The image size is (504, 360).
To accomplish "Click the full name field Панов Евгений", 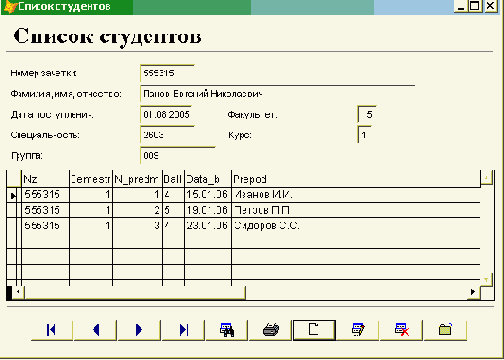I will click(x=278, y=94).
